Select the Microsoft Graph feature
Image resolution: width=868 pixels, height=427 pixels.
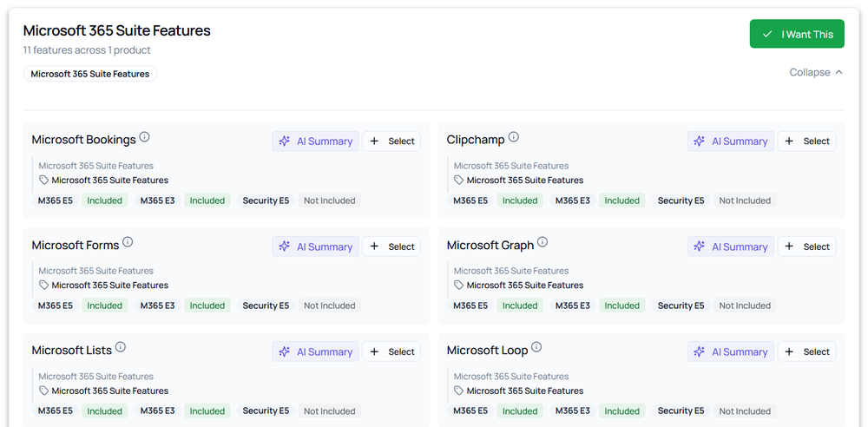806,246
